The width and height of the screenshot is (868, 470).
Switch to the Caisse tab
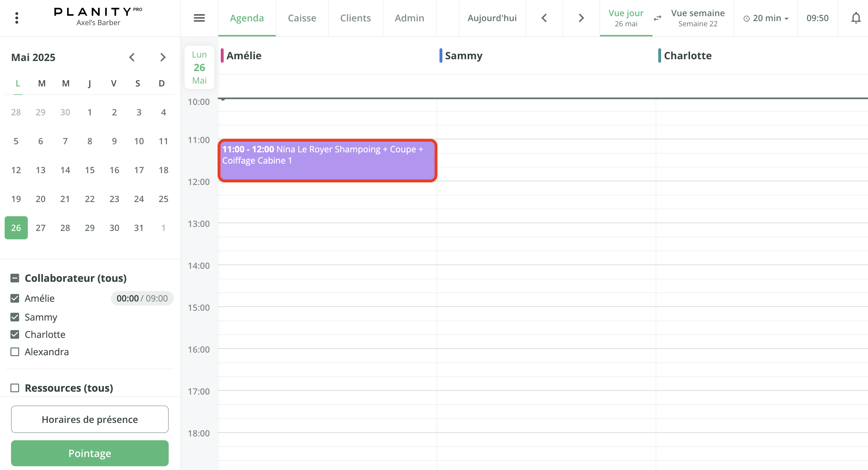[x=302, y=18]
